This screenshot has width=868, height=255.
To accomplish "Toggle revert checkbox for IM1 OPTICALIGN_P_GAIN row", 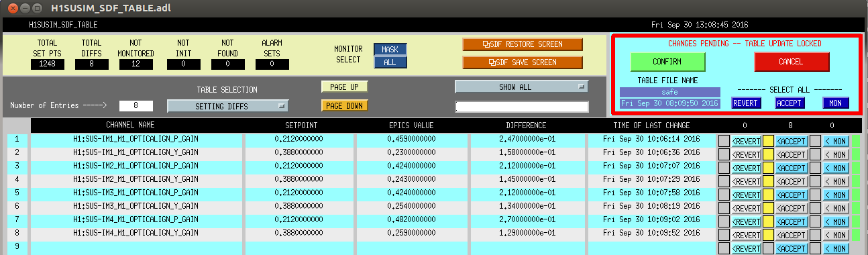I will [x=724, y=141].
